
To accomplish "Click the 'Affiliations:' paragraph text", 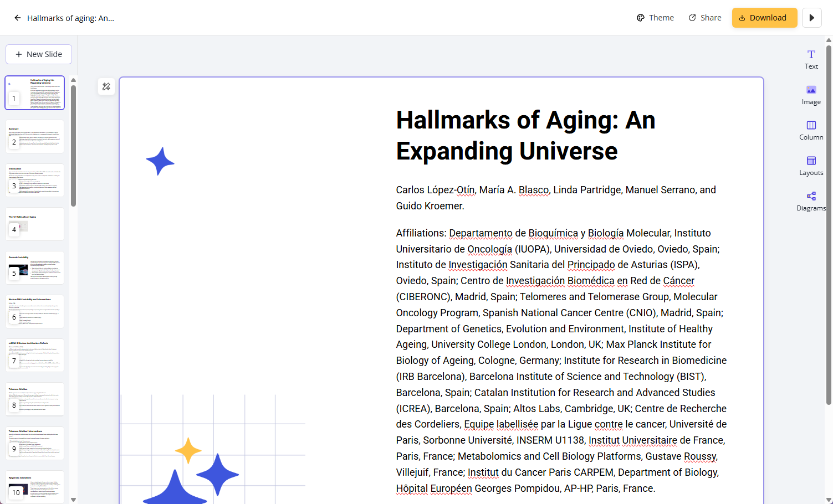I will (561, 361).
